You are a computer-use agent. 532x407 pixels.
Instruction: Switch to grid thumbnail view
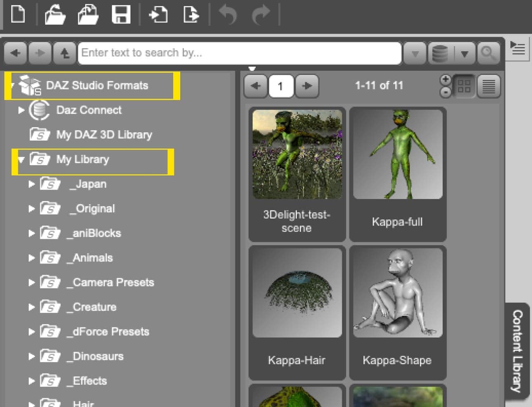[x=464, y=86]
